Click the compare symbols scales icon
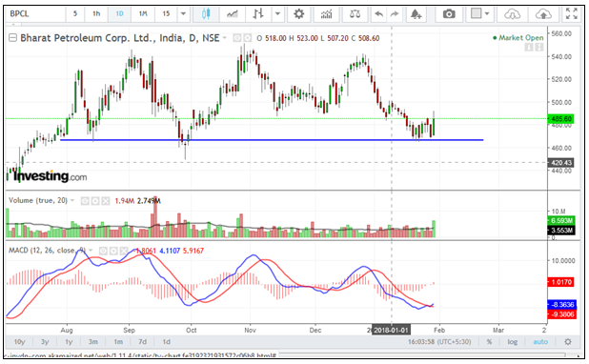 point(355,14)
